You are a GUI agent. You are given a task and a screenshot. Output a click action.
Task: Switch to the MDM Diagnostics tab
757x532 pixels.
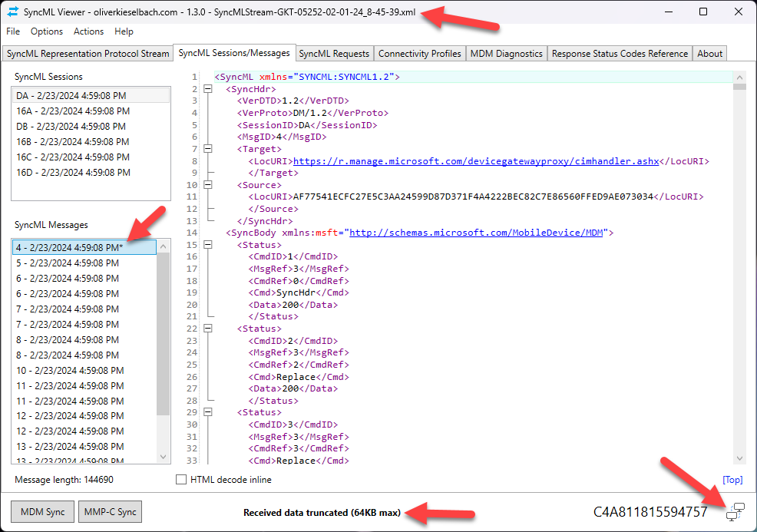click(x=507, y=54)
